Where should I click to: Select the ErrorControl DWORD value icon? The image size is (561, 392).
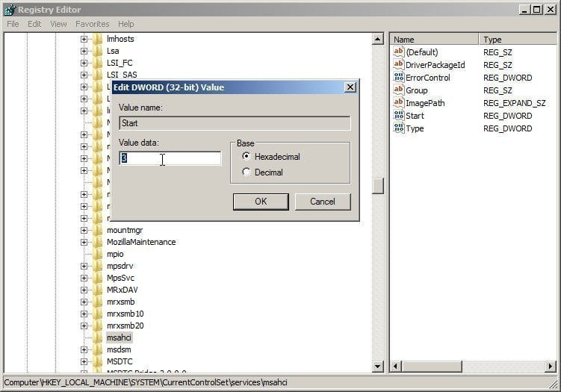click(x=398, y=78)
